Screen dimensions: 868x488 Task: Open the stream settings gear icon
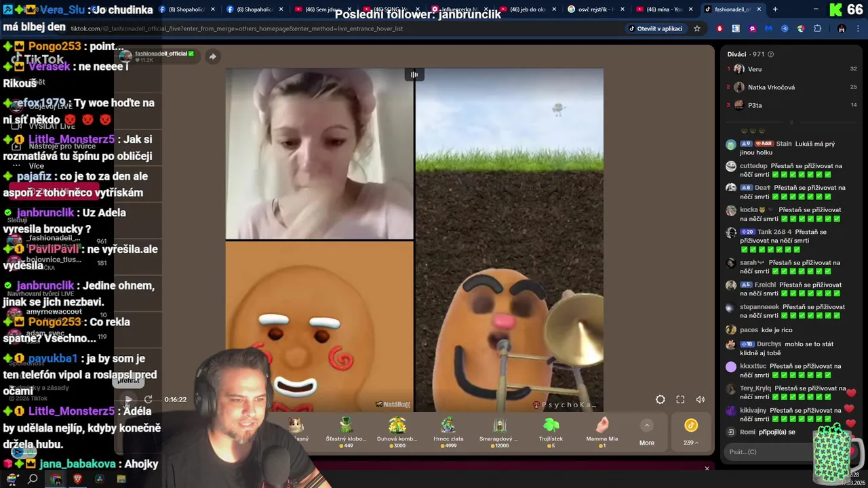click(x=660, y=400)
